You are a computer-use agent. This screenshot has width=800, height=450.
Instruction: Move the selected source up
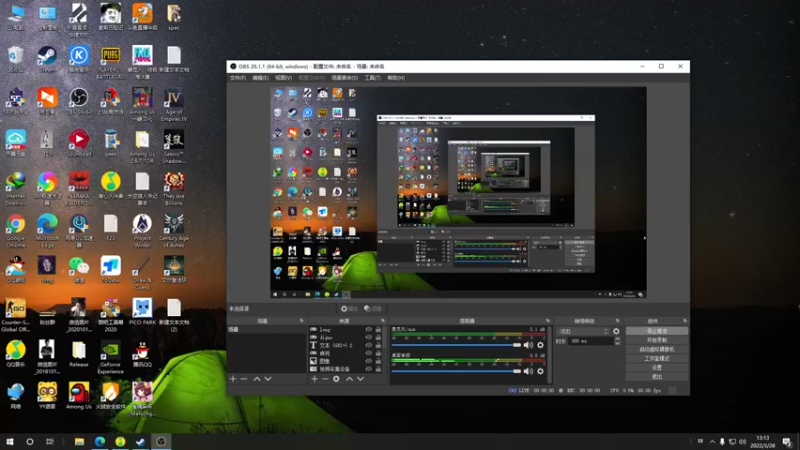(x=349, y=379)
